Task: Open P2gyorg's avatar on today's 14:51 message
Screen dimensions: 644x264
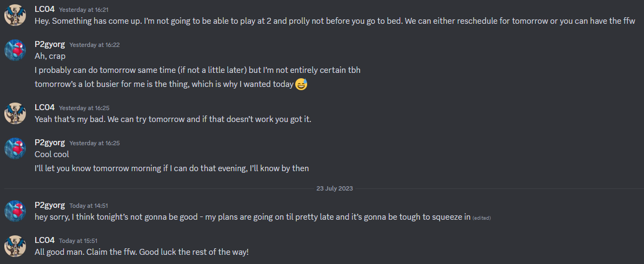Action: click(15, 211)
